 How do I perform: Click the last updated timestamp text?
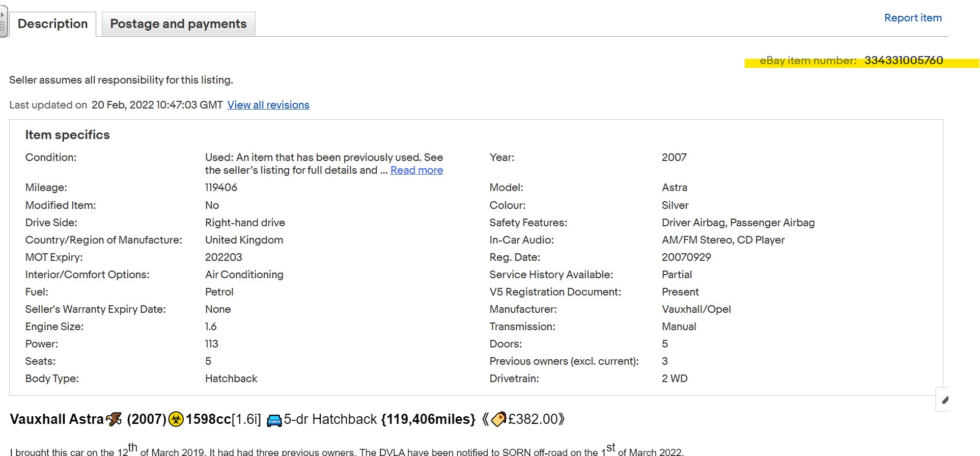[157, 105]
